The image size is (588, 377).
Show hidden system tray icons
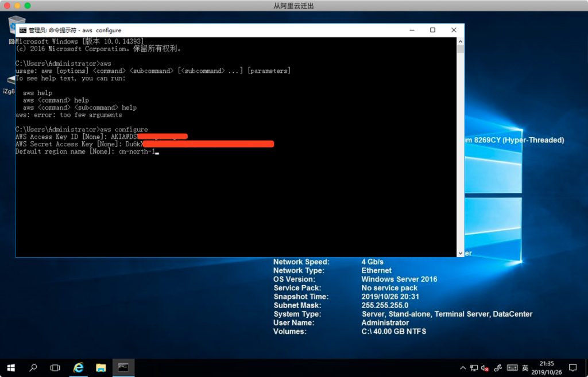[463, 368]
